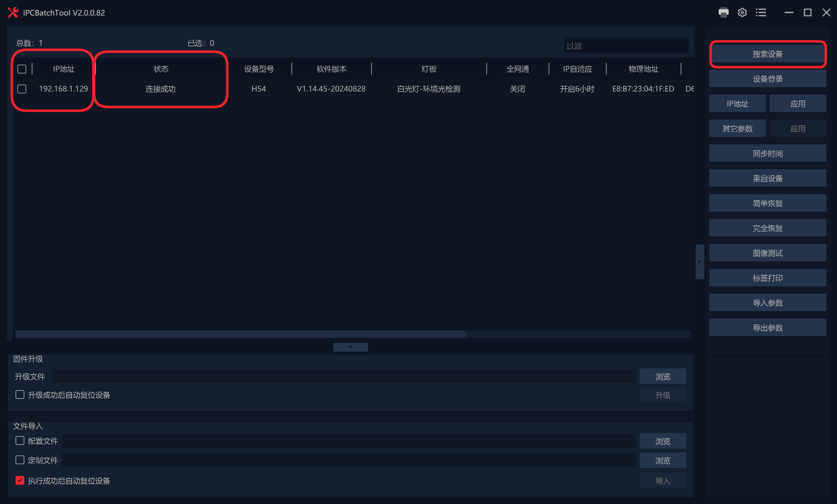Image resolution: width=837 pixels, height=504 pixels.
Task: Minimize the IPCBatchTool window
Action: tap(789, 12)
